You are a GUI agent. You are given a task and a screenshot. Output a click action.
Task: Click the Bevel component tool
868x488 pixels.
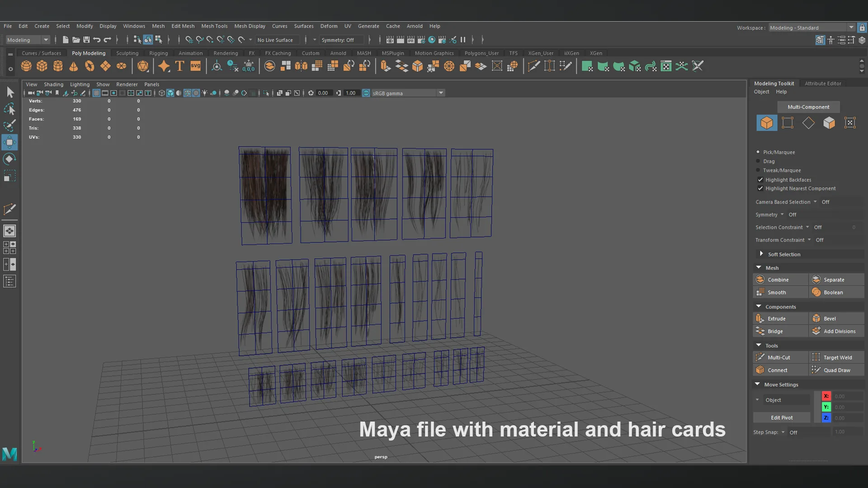[834, 318]
